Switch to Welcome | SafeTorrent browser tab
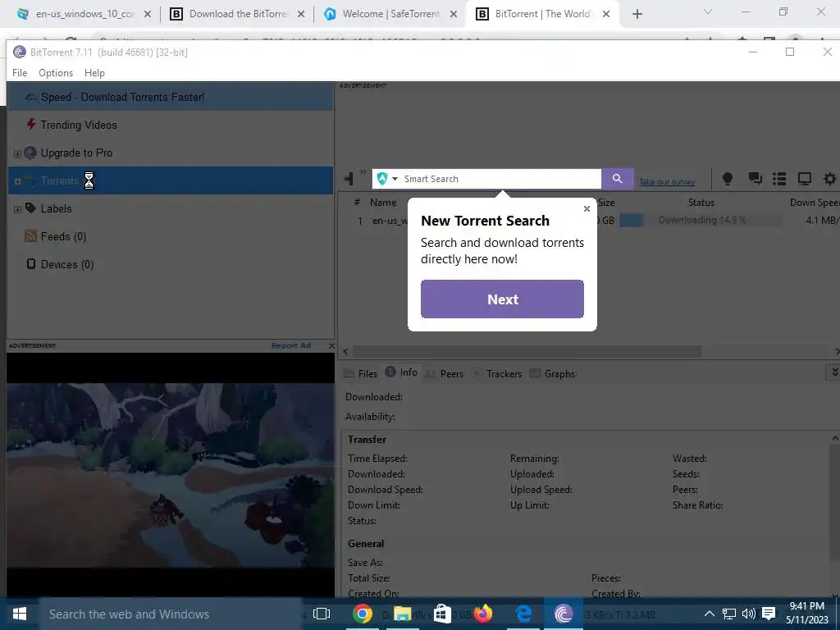This screenshot has width=840, height=630. pos(390,14)
